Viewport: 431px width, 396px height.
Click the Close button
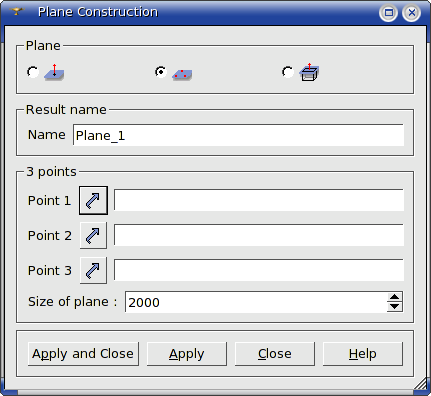click(x=275, y=354)
